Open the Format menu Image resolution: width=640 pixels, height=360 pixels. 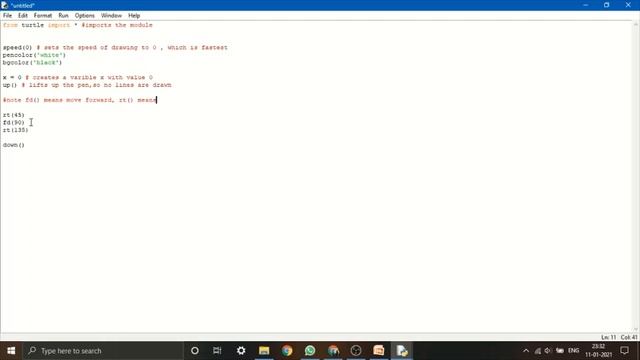pos(42,16)
